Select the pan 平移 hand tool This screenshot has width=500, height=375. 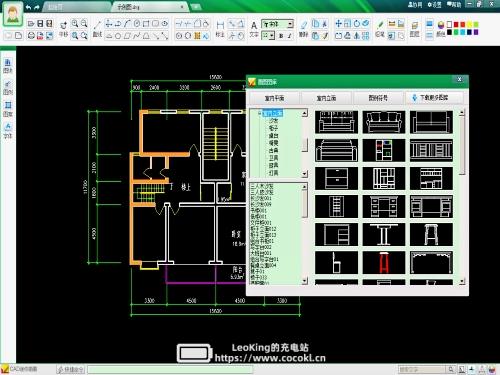click(63, 28)
